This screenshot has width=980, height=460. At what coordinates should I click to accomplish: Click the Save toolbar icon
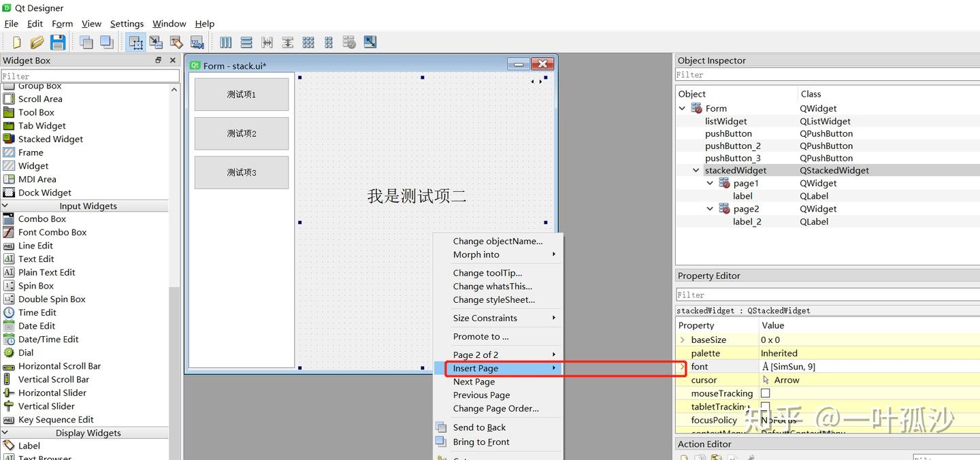coord(59,42)
